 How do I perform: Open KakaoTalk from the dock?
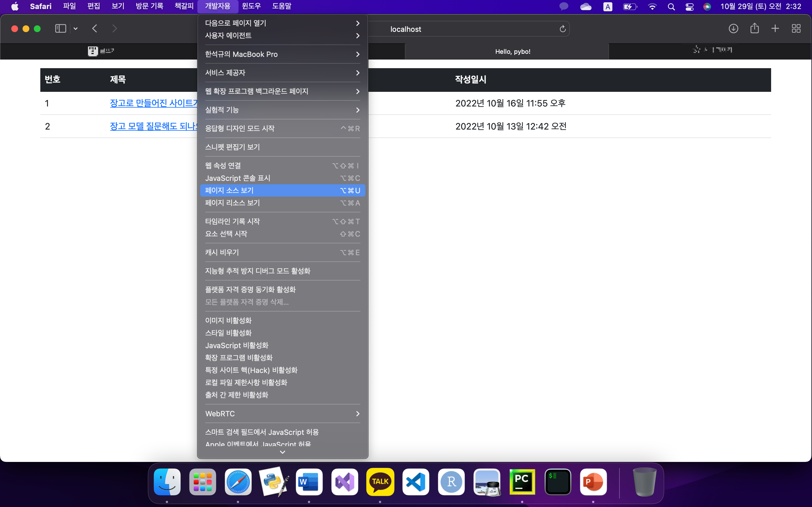pos(380,482)
